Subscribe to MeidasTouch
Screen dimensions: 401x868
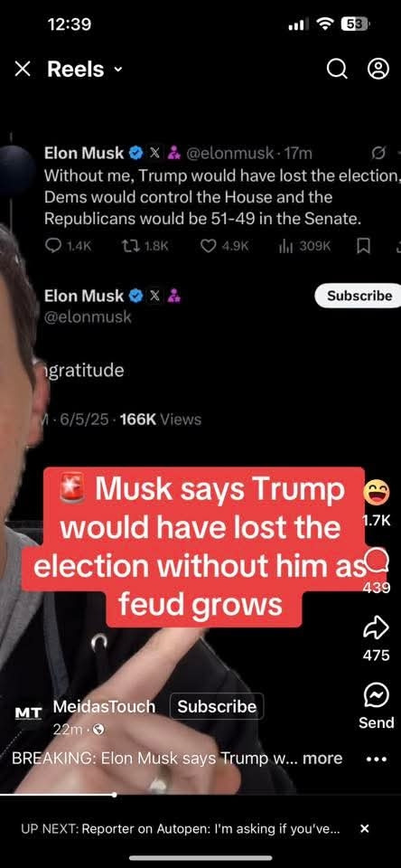(217, 706)
